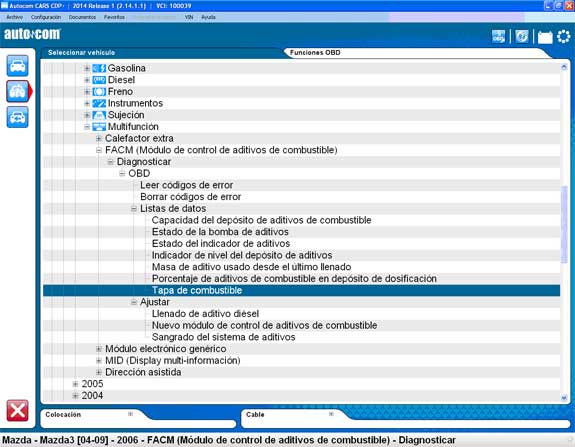
Task: Open the VIN menu
Action: [x=189, y=17]
